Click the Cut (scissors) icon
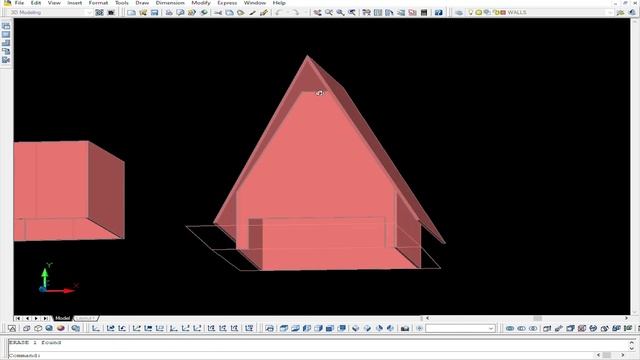640x360 pixels. 218,13
